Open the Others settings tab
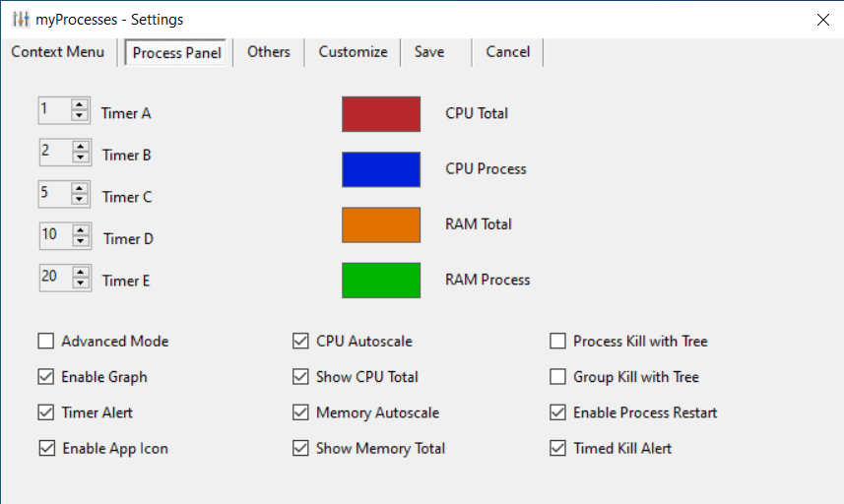The height and width of the screenshot is (504, 844). [269, 52]
